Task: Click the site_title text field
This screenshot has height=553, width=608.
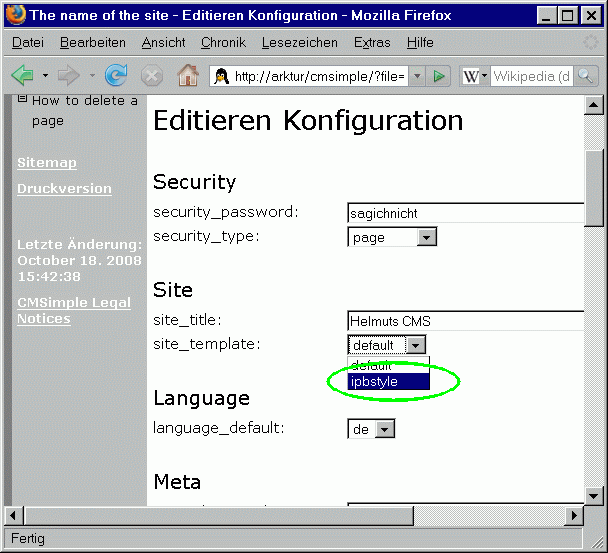Action: pyautogui.click(x=465, y=321)
